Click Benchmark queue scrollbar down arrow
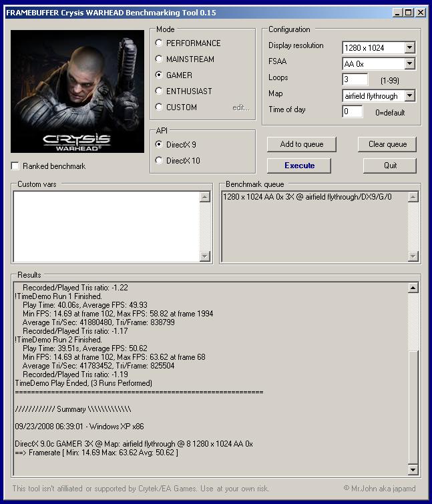 tap(413, 256)
